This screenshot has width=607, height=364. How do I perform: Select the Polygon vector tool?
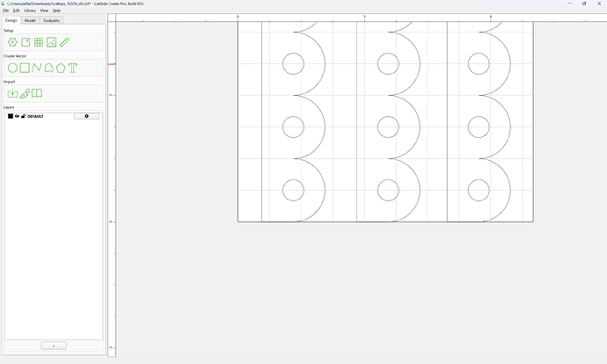[61, 68]
